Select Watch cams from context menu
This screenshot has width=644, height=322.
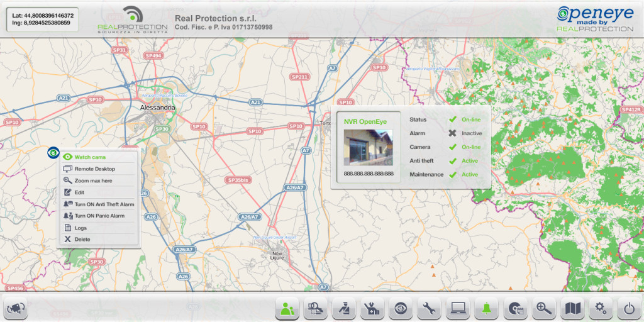coord(99,157)
